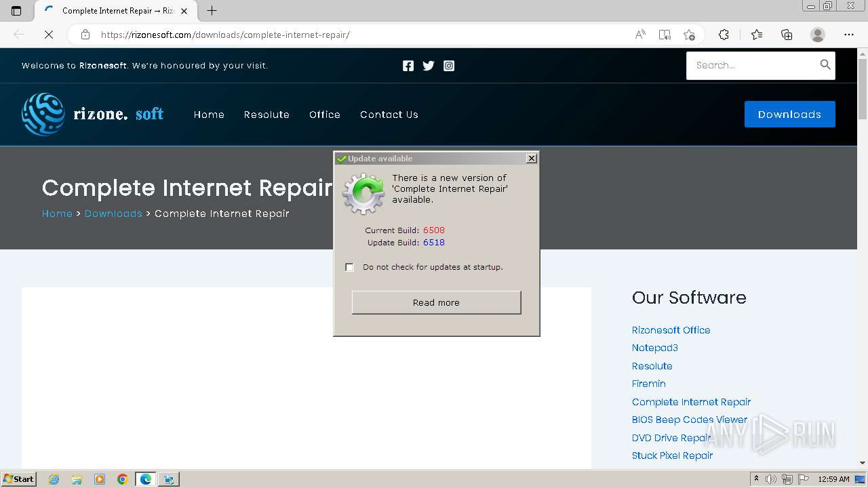
Task: Click the blue Downloads button
Action: click(x=789, y=114)
